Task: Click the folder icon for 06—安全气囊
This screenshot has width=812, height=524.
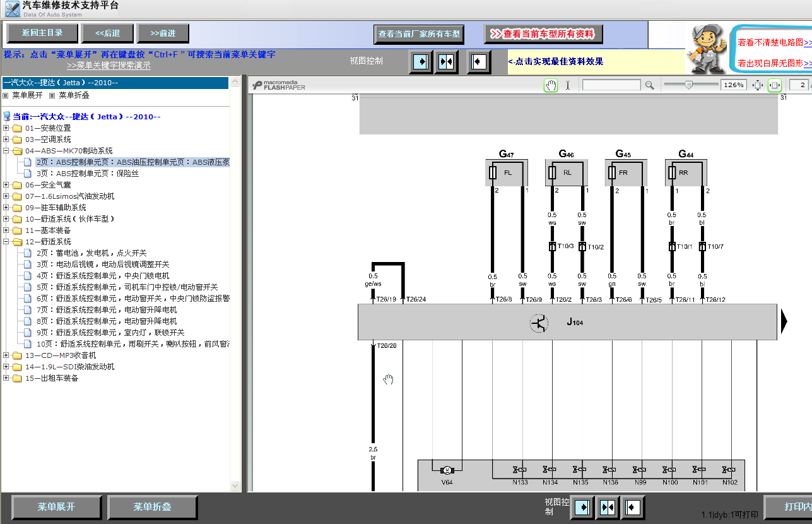Action: (17, 185)
